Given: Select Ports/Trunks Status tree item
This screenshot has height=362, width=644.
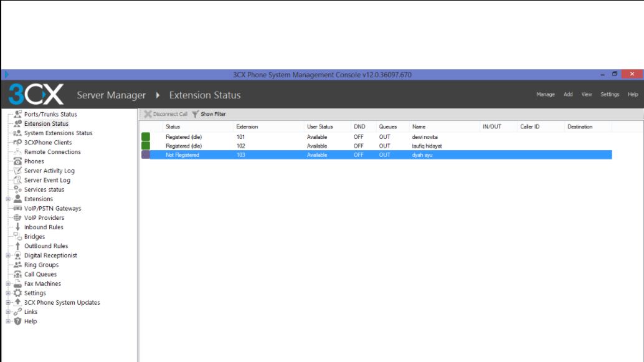Looking at the screenshot, I should (x=50, y=114).
